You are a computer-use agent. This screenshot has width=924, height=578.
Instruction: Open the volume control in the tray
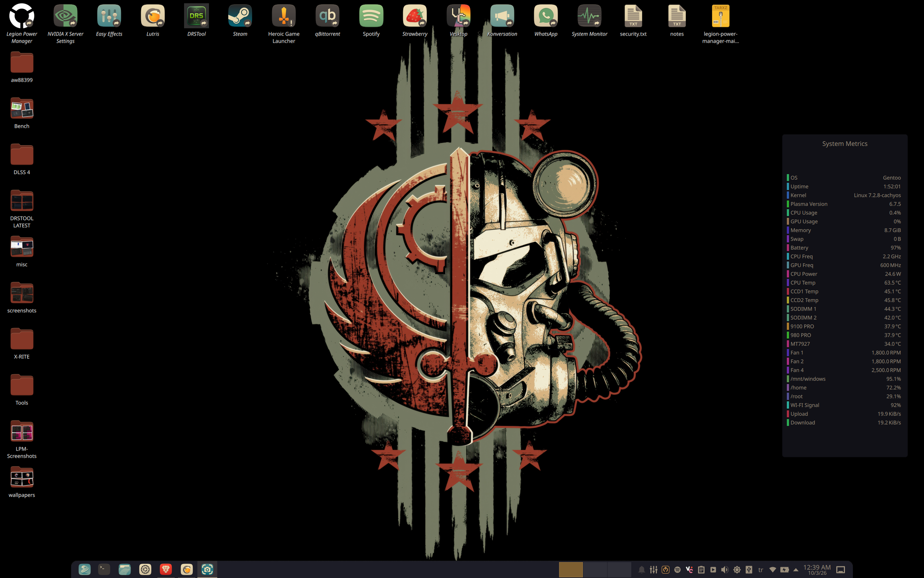pyautogui.click(x=725, y=570)
